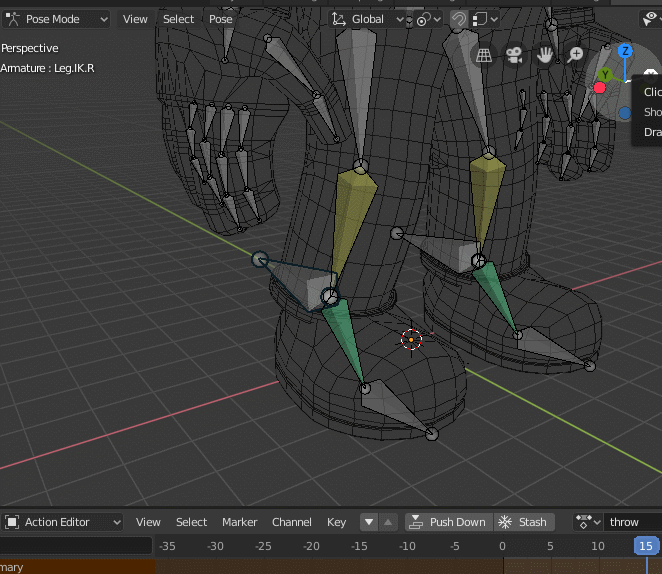Open the Global transform orientation dropdown

[367, 19]
